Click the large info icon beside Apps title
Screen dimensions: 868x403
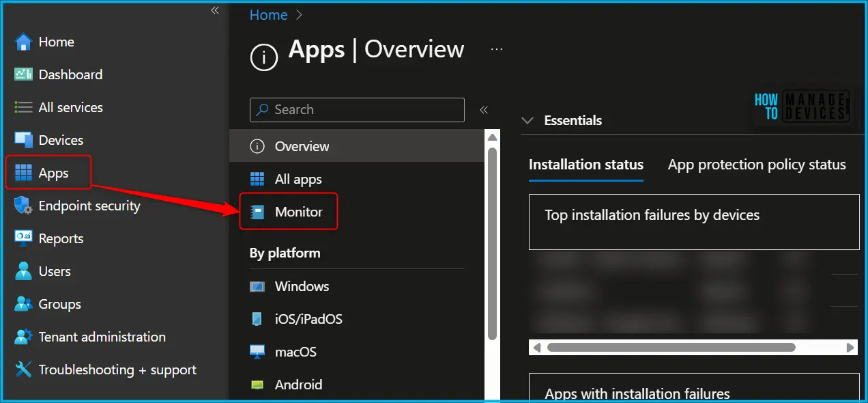pos(265,56)
